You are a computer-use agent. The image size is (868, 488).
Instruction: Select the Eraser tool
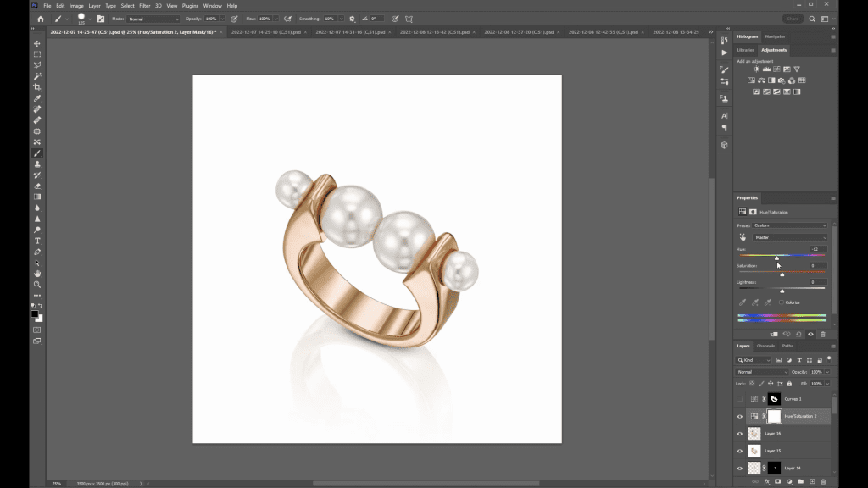(x=37, y=186)
